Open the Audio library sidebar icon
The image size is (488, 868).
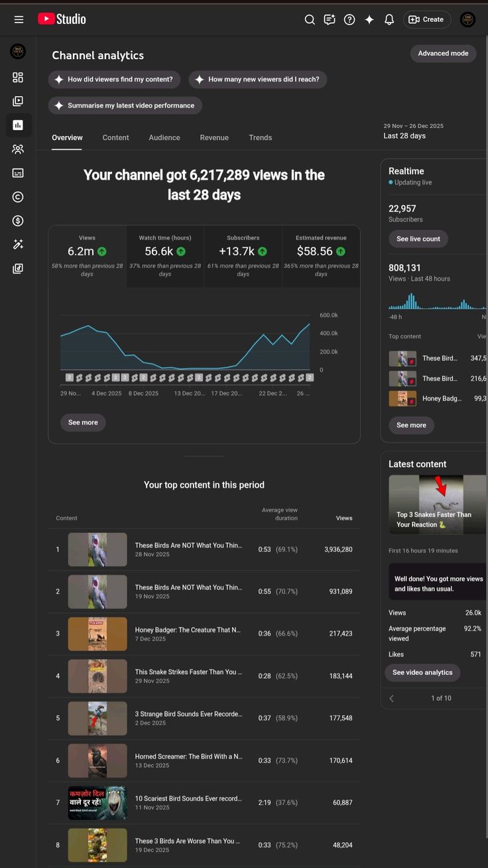[18, 269]
